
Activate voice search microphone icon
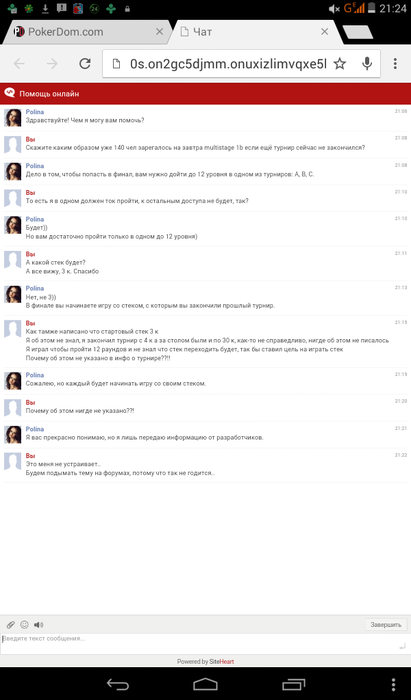point(367,64)
